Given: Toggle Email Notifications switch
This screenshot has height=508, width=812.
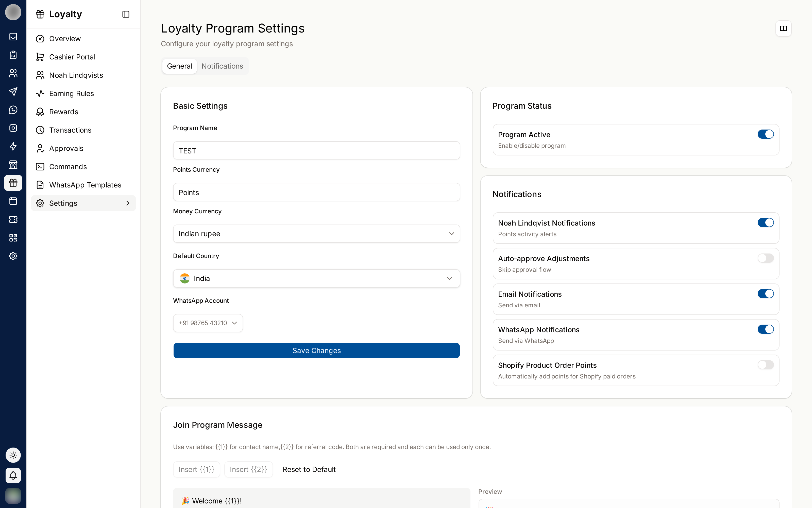Looking at the screenshot, I should 766,294.
